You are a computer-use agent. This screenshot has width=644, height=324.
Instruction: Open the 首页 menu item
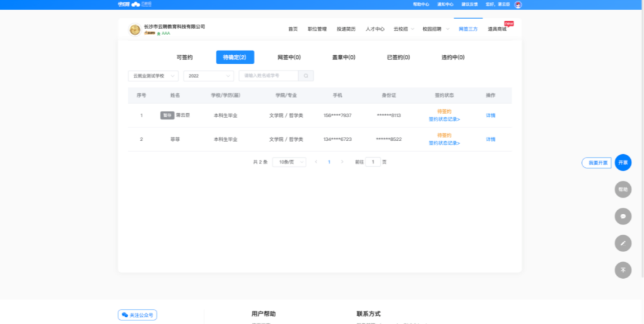pos(293,29)
